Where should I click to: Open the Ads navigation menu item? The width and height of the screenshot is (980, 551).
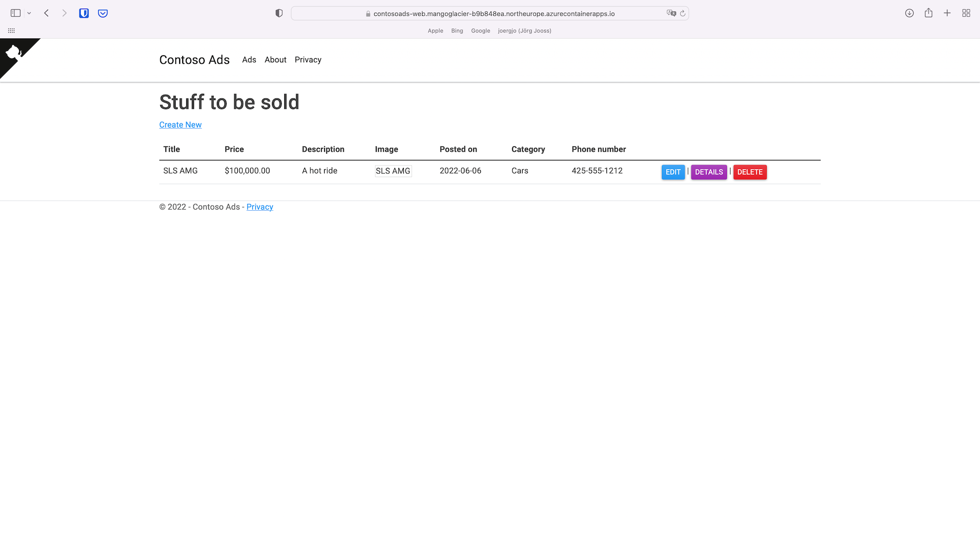click(x=249, y=60)
